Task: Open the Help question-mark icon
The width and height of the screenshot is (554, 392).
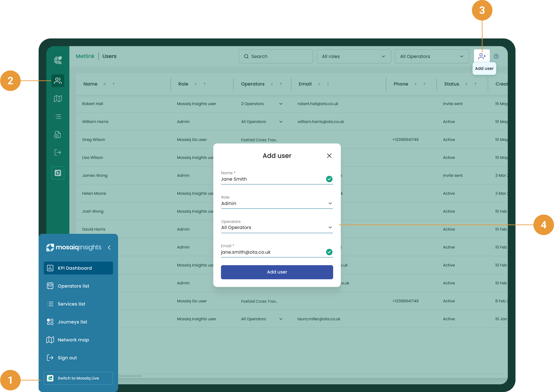Action: (x=497, y=56)
